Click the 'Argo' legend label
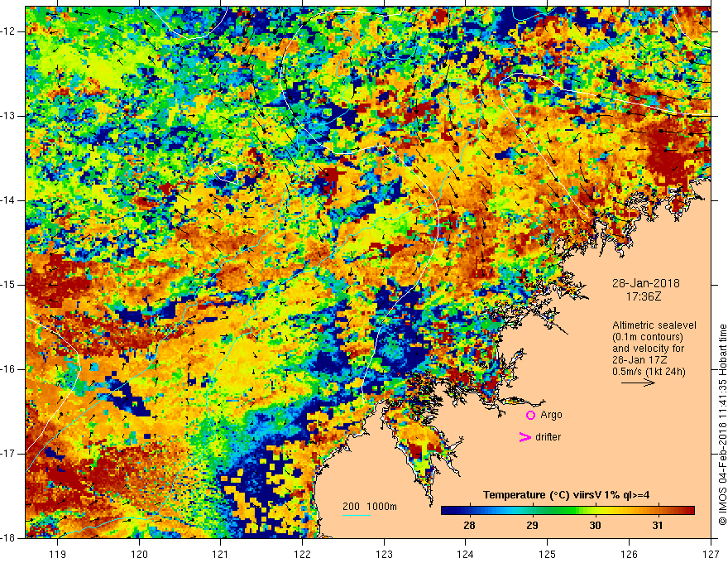The image size is (728, 563). click(x=551, y=415)
